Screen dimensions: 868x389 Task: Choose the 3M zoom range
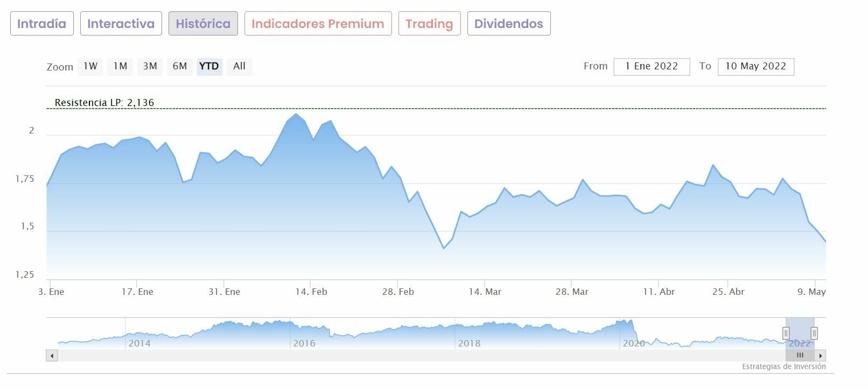(x=150, y=66)
